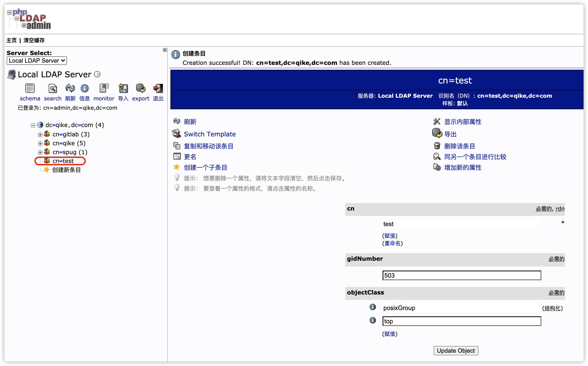Open the Switch Template link
The width and height of the screenshot is (588, 366).
[210, 134]
